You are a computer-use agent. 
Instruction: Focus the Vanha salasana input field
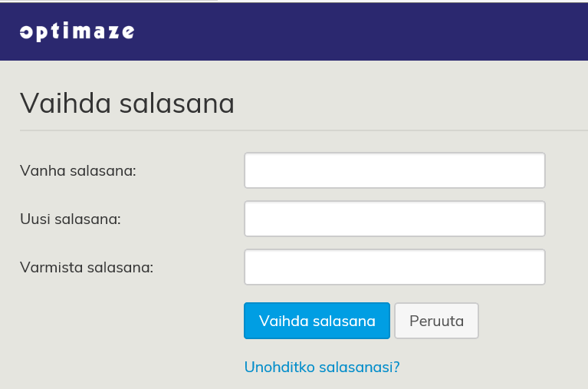[x=394, y=170]
